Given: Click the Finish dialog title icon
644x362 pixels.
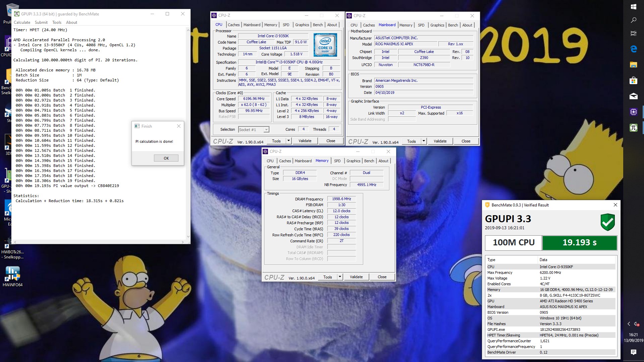Looking at the screenshot, I should click(x=137, y=126).
